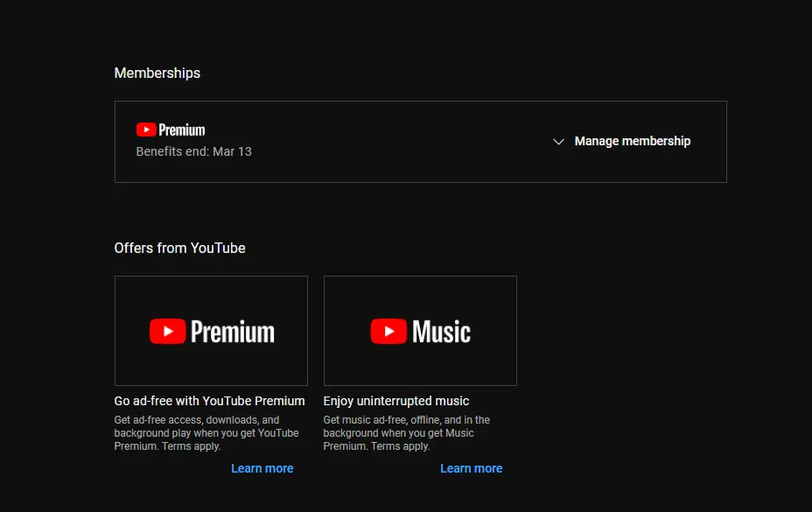Open the YouTube Premium offer thumbnail
Screen dimensions: 812x512
coord(211,331)
